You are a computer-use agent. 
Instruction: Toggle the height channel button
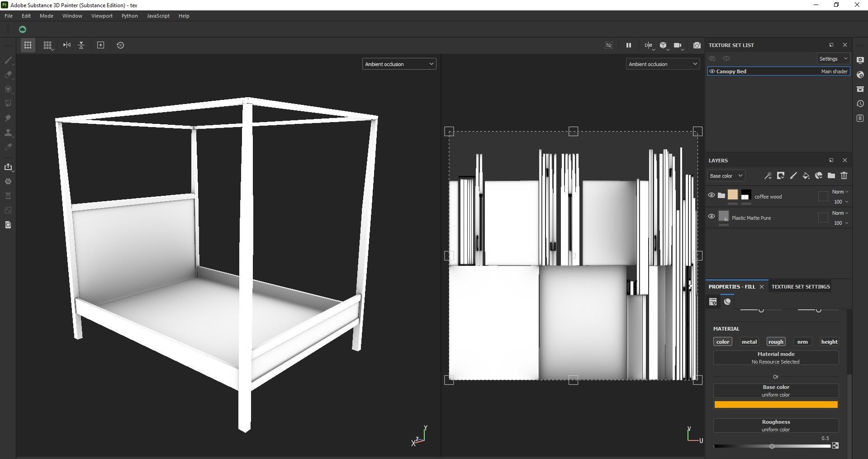point(829,342)
